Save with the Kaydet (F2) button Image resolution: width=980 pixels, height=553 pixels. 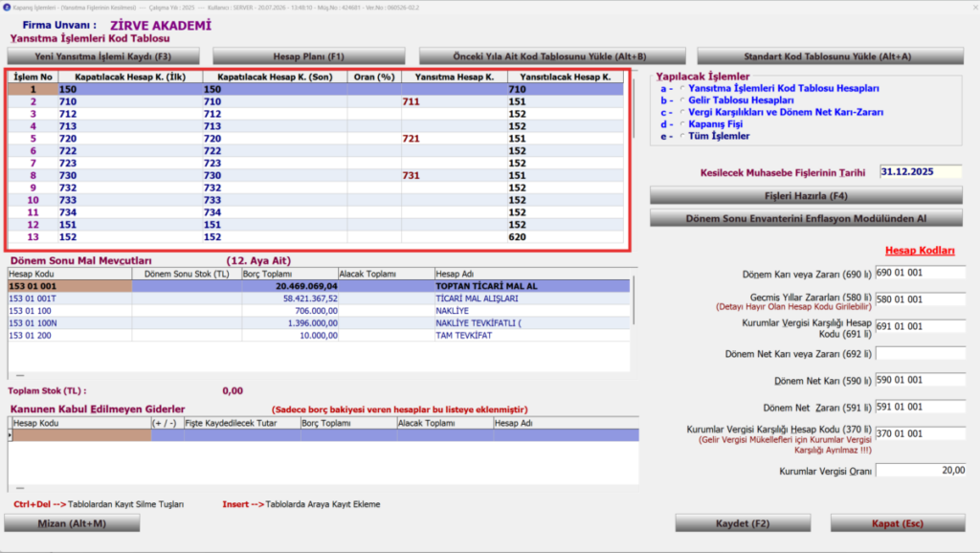pyautogui.click(x=743, y=523)
